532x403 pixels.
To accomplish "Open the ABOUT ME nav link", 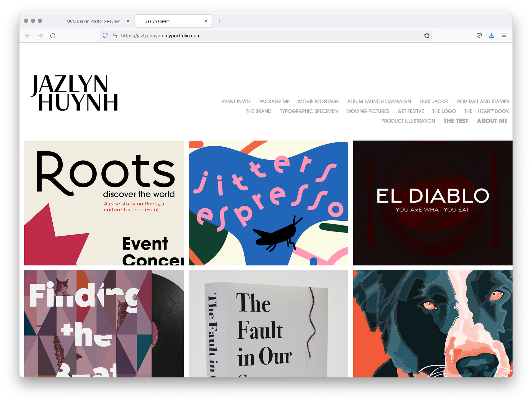I will (492, 121).
